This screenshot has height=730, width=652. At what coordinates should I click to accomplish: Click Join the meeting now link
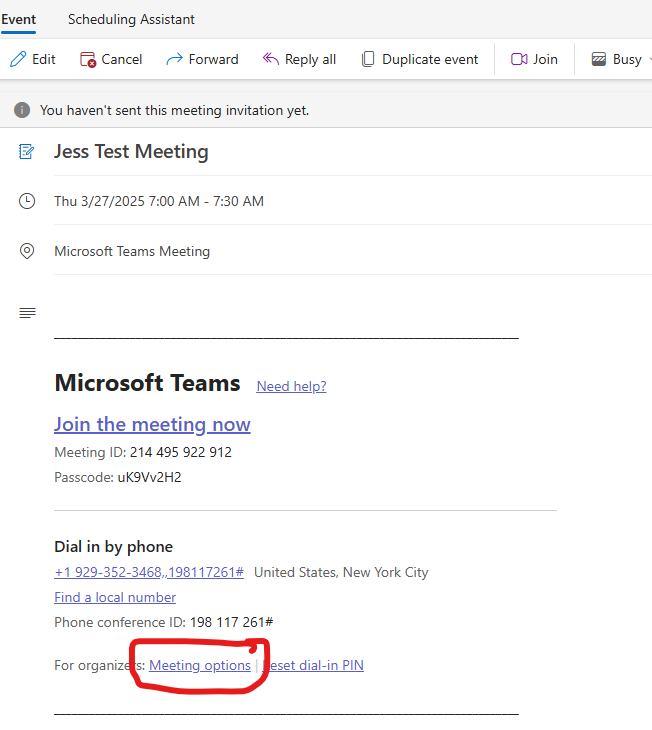tap(152, 425)
